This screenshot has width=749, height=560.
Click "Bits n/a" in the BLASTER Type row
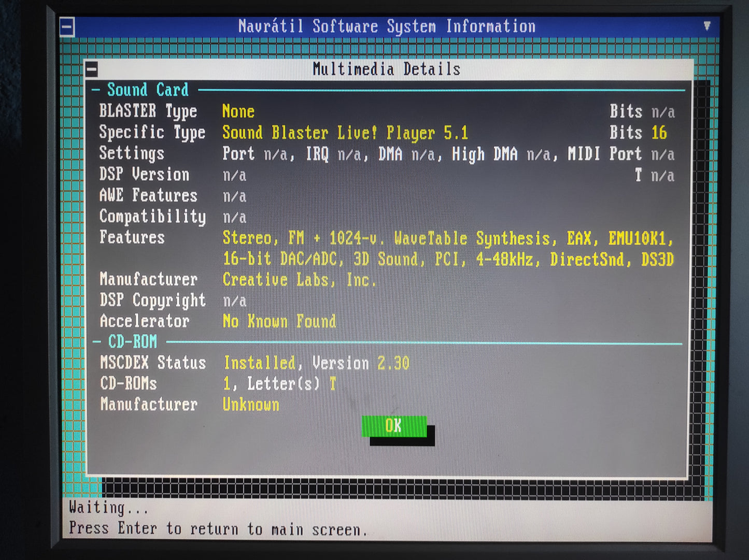642,111
